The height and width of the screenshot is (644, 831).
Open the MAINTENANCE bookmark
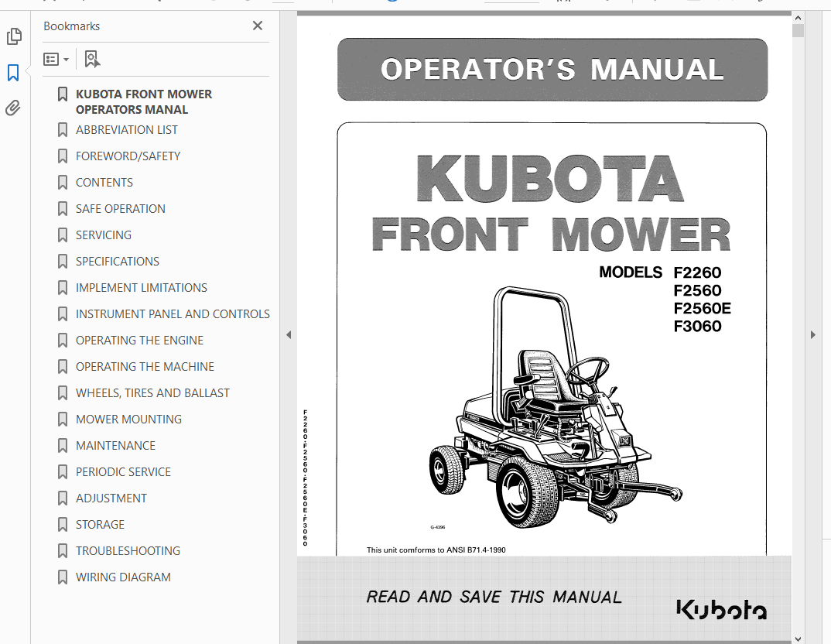pos(115,446)
